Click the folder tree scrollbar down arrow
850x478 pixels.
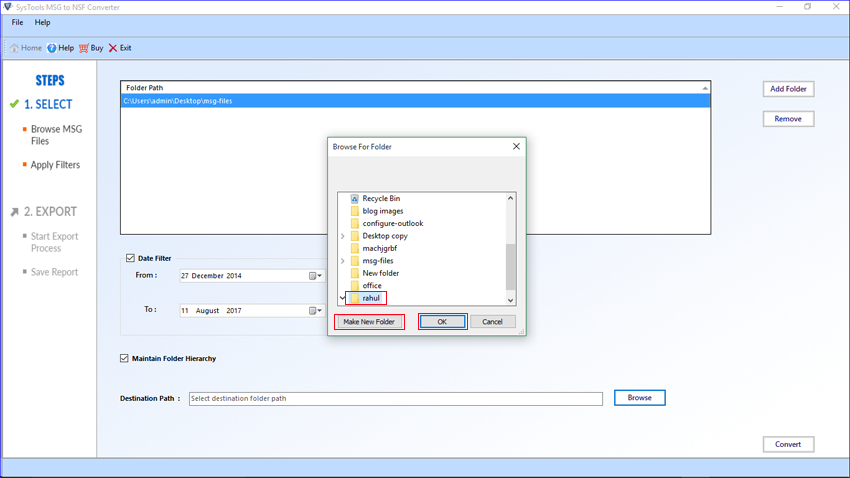[510, 300]
